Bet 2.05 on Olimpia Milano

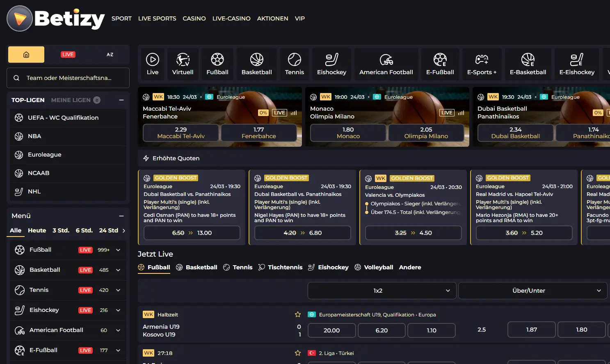[426, 133]
